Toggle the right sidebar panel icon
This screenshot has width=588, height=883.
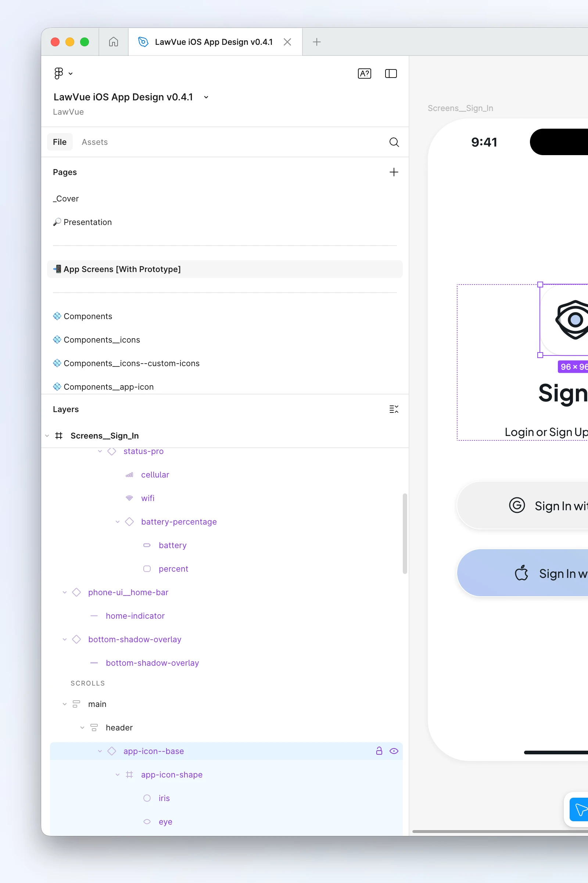tap(390, 74)
